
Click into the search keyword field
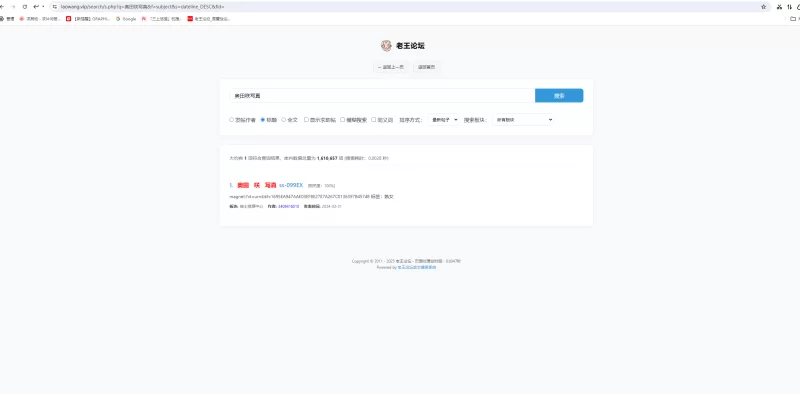click(382, 95)
